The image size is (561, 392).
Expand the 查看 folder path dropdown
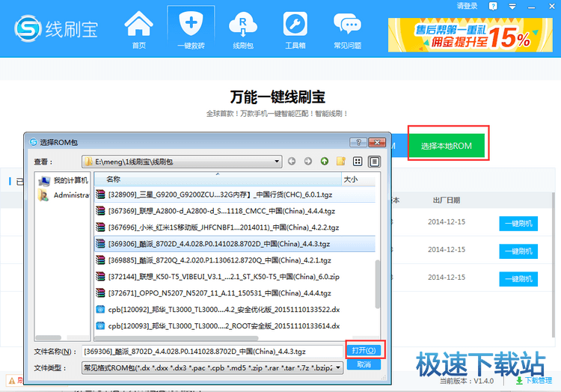(x=277, y=161)
